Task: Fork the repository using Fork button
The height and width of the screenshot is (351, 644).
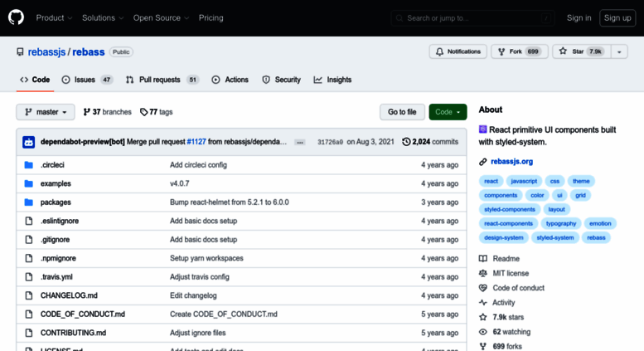Action: point(520,51)
